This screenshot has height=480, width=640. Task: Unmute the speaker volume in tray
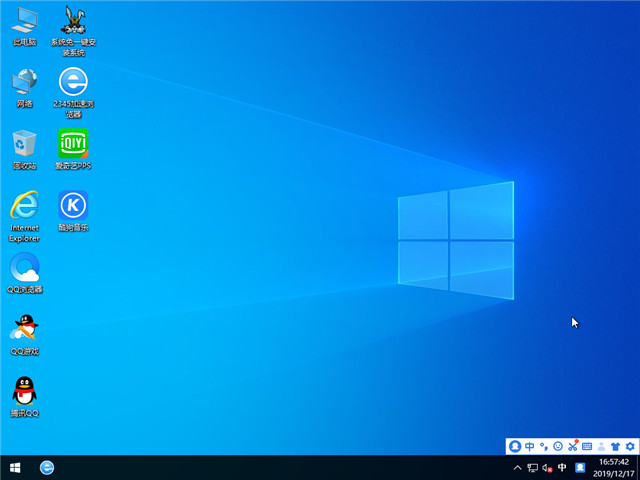click(x=547, y=468)
